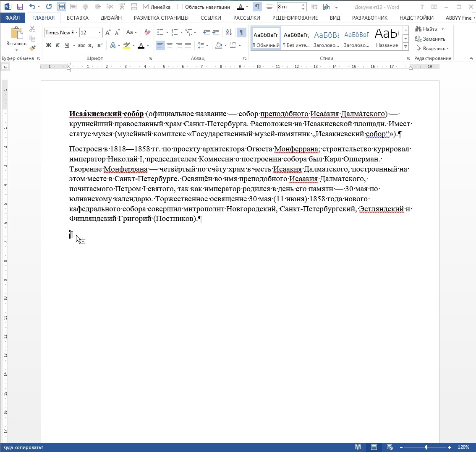Apply the Без интервала style

(x=296, y=39)
